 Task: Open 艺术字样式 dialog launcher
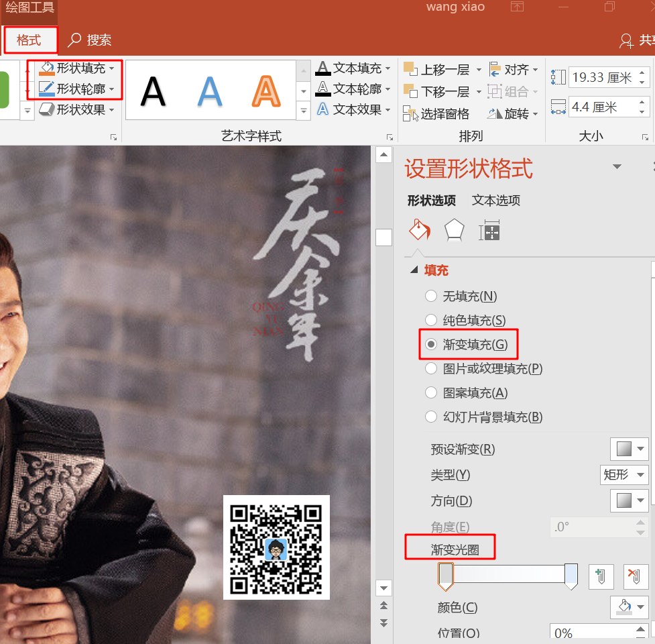tap(390, 137)
